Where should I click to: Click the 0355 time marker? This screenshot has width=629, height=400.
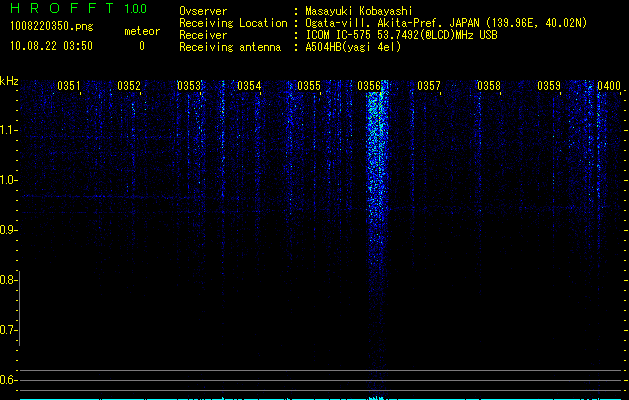(x=309, y=86)
